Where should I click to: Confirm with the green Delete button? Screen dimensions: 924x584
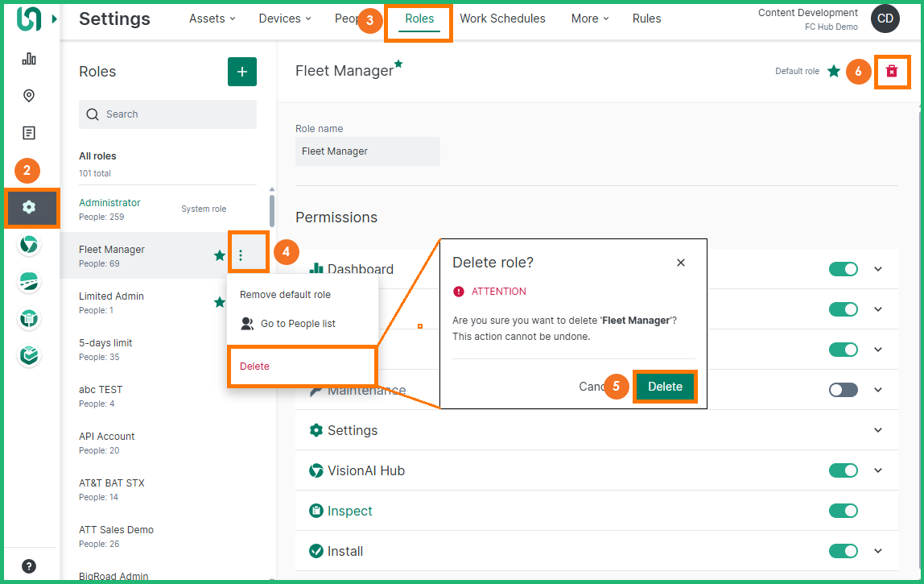(x=665, y=387)
